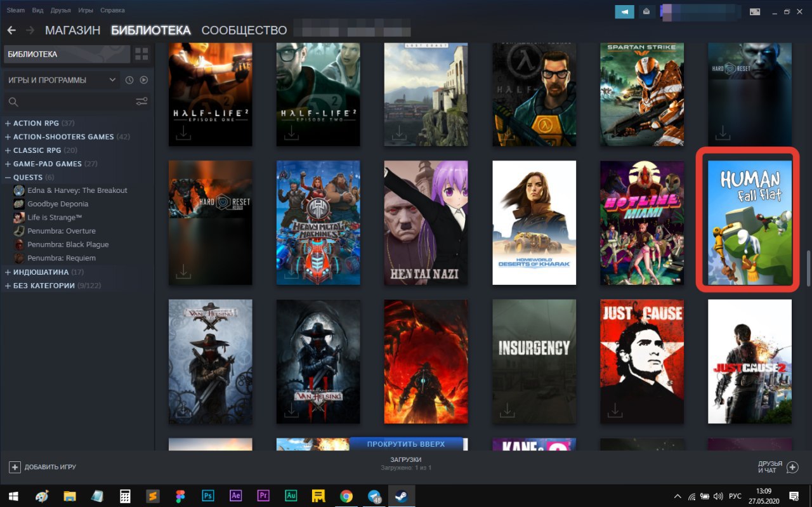Open the Hard Reset Redux cover
The width and height of the screenshot is (812, 507).
tap(211, 222)
